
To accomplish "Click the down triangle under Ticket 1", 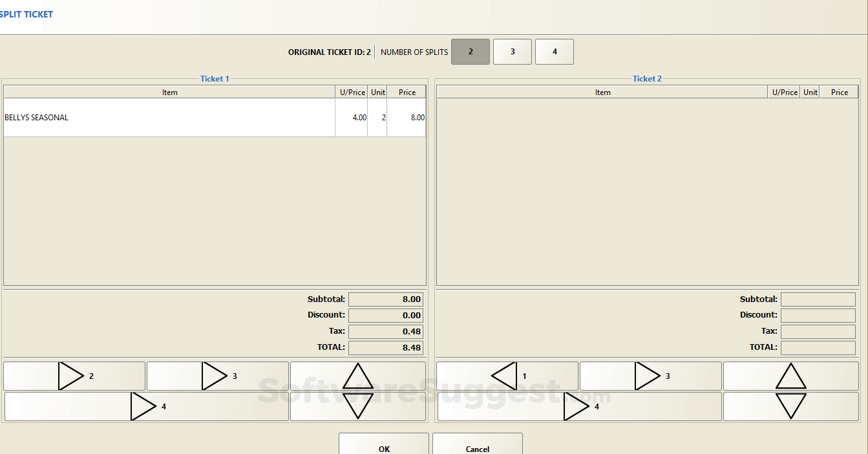I will [357, 407].
